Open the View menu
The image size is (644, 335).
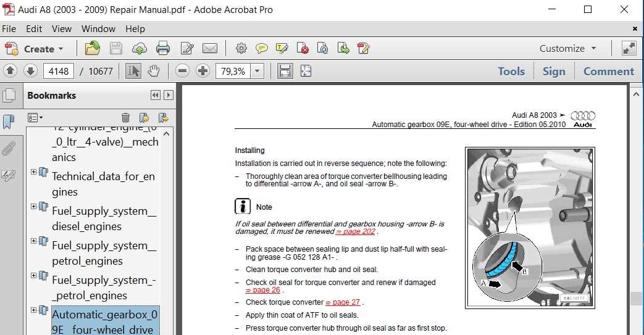(x=62, y=29)
